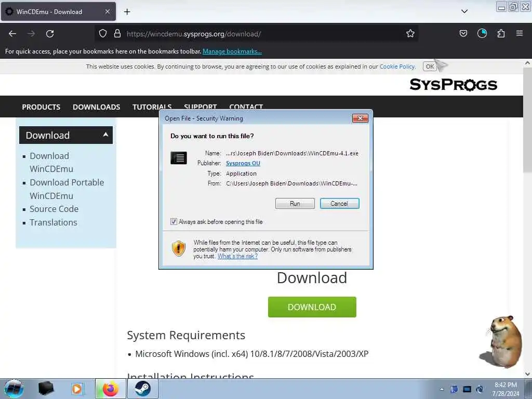Image resolution: width=532 pixels, height=399 pixels.
Task: Open the SUPPORT menu
Action: click(x=200, y=107)
